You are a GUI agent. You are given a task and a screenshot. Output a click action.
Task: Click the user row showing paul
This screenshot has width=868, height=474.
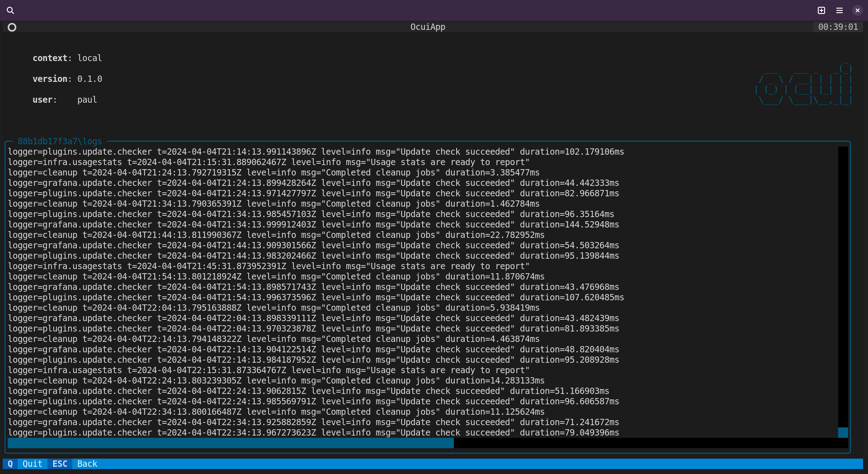click(64, 100)
